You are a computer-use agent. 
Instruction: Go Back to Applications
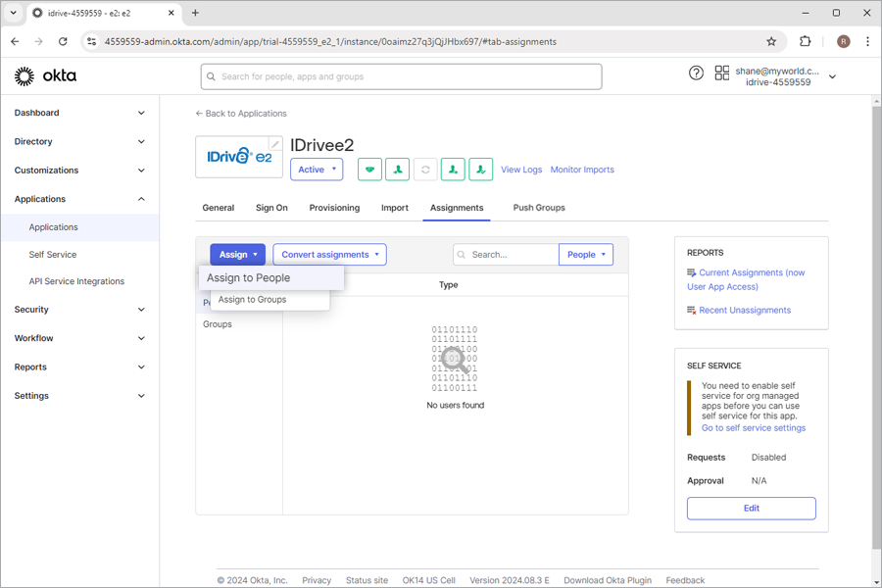tap(241, 113)
